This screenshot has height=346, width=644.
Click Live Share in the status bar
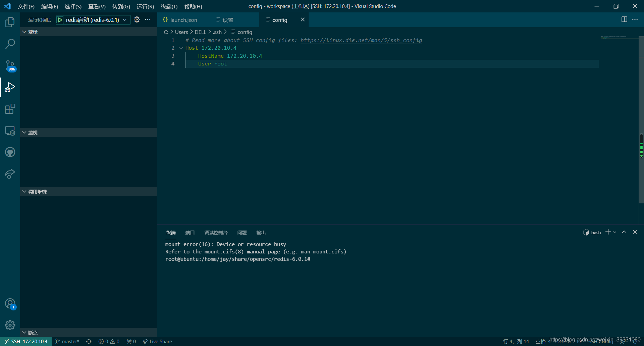pos(157,341)
